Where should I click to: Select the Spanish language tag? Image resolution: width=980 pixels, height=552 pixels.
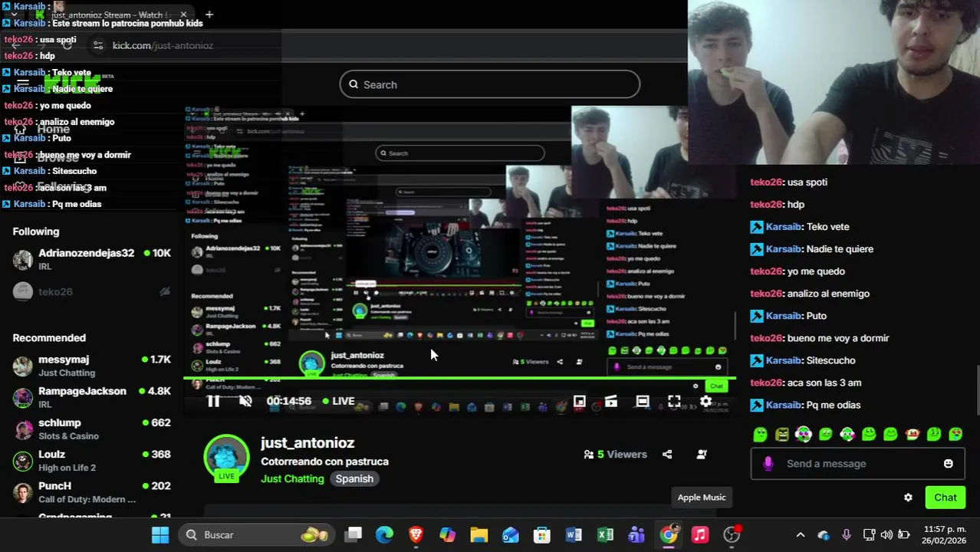[x=354, y=478]
